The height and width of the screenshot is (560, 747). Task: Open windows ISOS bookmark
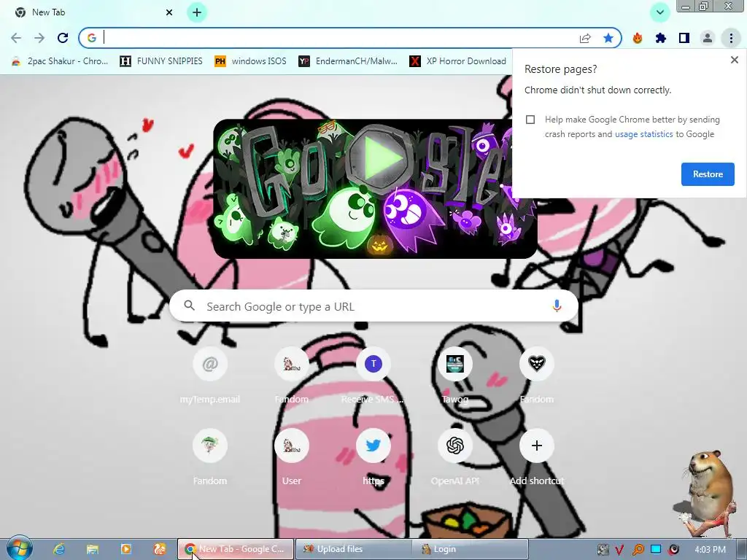(x=251, y=61)
